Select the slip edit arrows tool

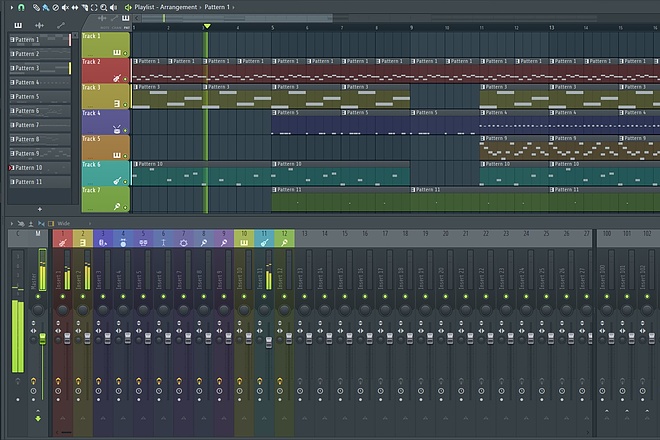click(x=75, y=7)
